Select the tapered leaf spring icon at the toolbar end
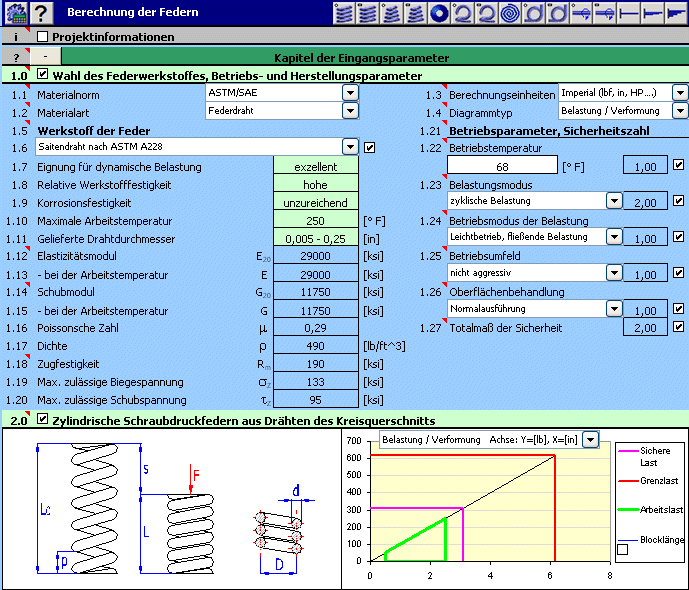Image resolution: width=689 pixels, height=590 pixels. [x=676, y=12]
